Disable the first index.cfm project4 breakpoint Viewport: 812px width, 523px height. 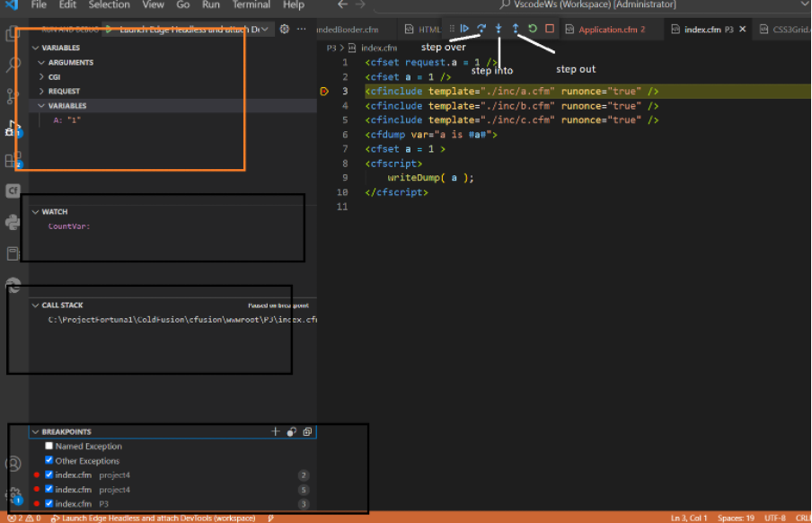(x=49, y=474)
